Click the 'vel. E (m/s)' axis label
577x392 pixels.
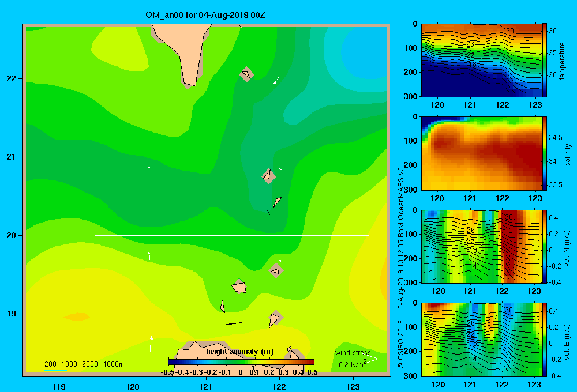pyautogui.click(x=567, y=342)
